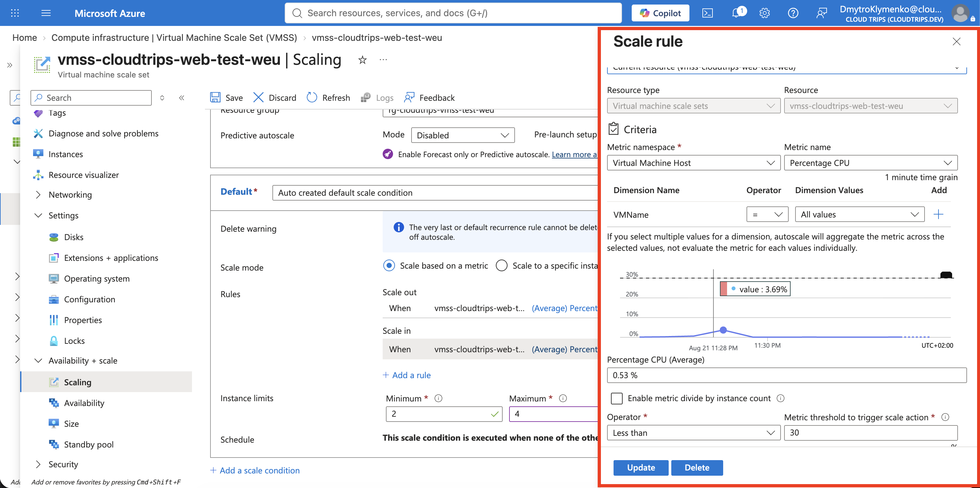
Task: Open the more options ellipsis beside title
Action: pos(383,60)
